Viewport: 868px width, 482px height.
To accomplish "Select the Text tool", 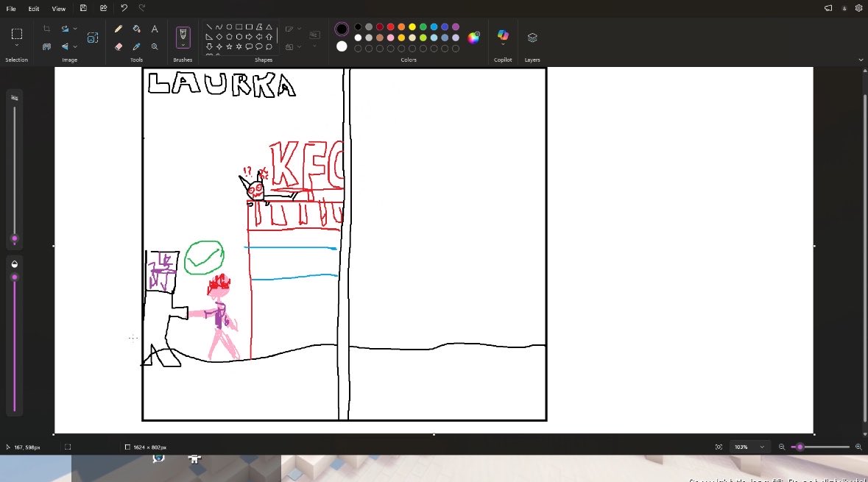I will (155, 28).
